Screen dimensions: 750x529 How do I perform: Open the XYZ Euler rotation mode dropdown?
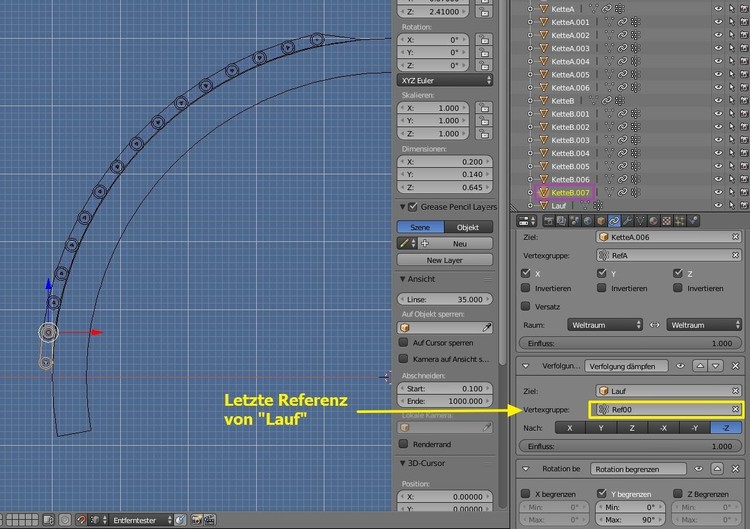coord(445,80)
